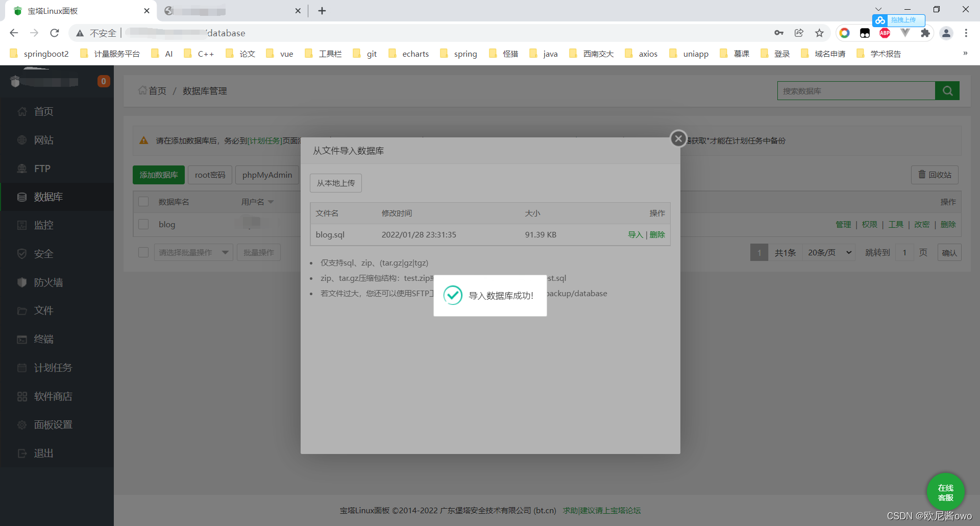This screenshot has width=980, height=526.
Task: Click the database search input field
Action: click(x=856, y=91)
